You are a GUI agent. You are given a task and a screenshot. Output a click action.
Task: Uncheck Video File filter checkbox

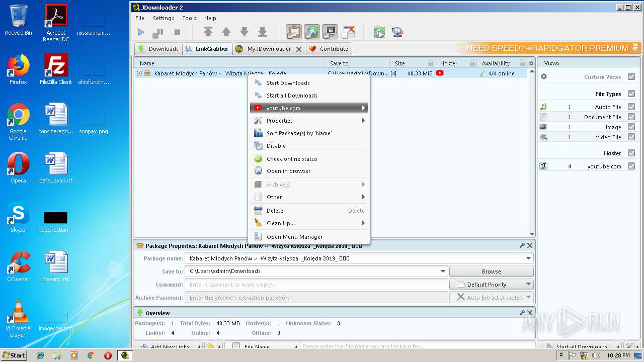[x=631, y=137]
